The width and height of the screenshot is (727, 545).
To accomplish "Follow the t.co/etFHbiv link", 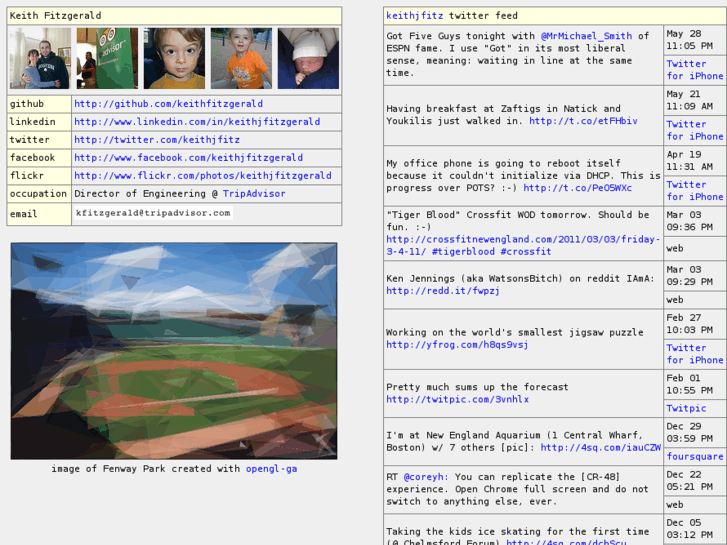I will click(x=583, y=121).
